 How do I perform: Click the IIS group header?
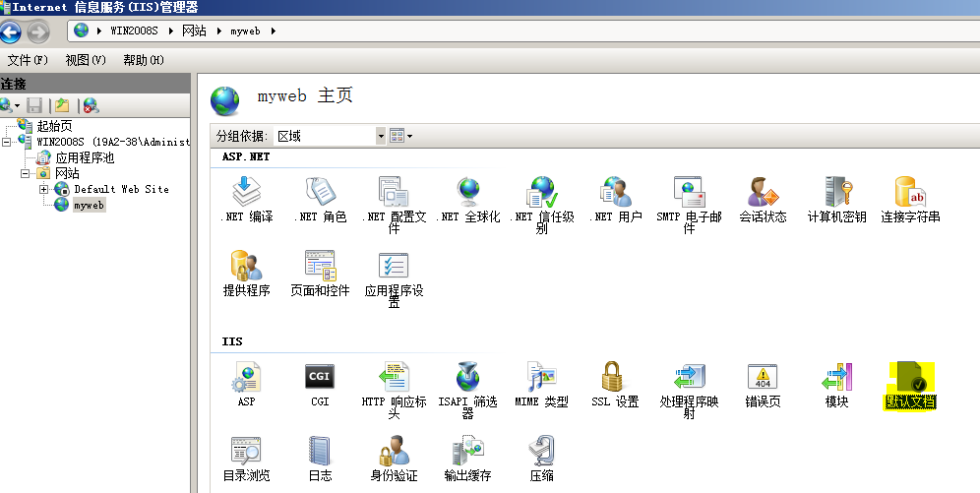(x=232, y=341)
